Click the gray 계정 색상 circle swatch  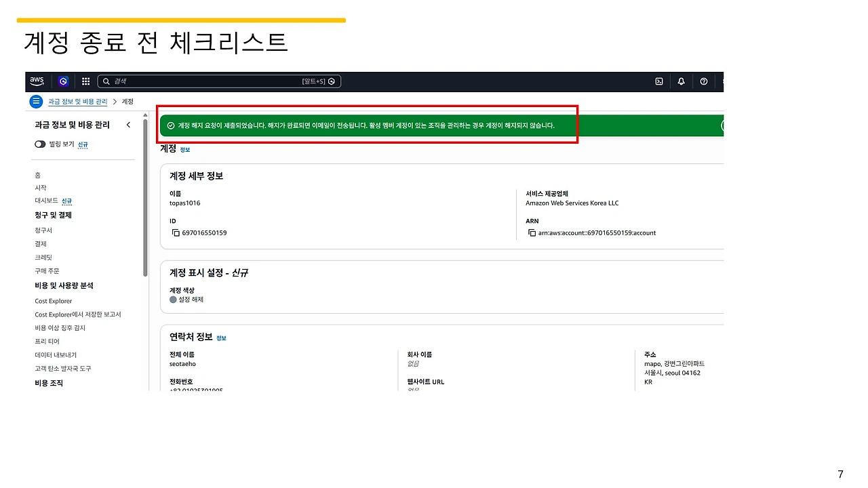click(x=173, y=300)
